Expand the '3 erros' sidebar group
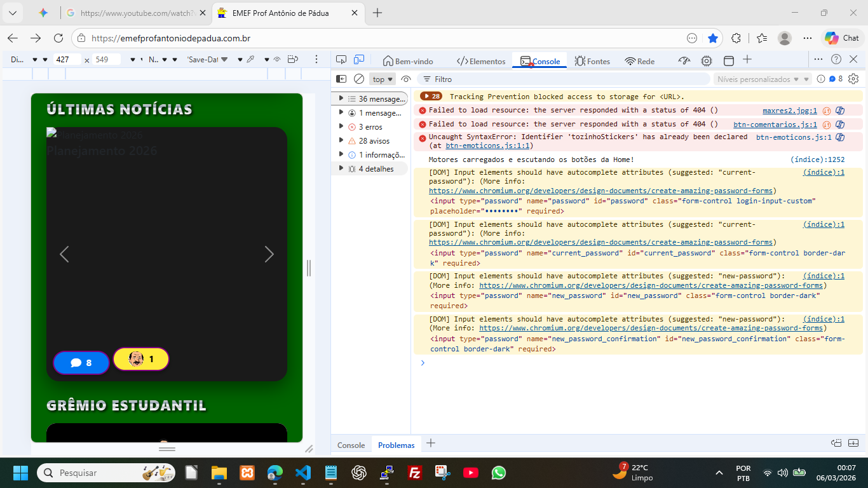 coord(341,126)
